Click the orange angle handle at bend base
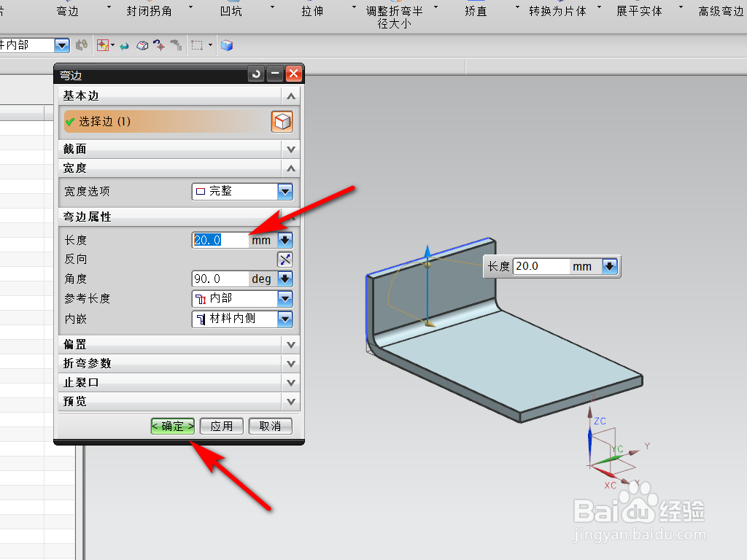The width and height of the screenshot is (747, 560). pos(430,323)
